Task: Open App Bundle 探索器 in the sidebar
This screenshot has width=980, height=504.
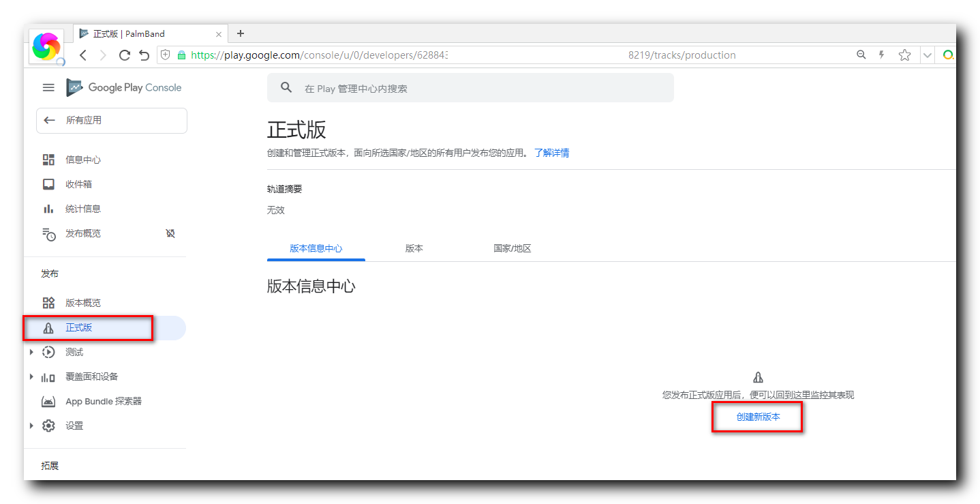Action: coord(104,401)
